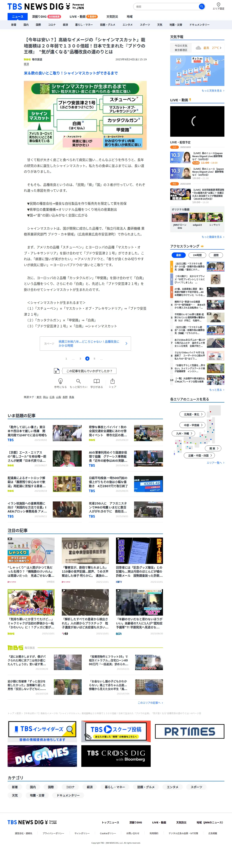Open the TBSインサイダーズ banner

tap(42, 731)
